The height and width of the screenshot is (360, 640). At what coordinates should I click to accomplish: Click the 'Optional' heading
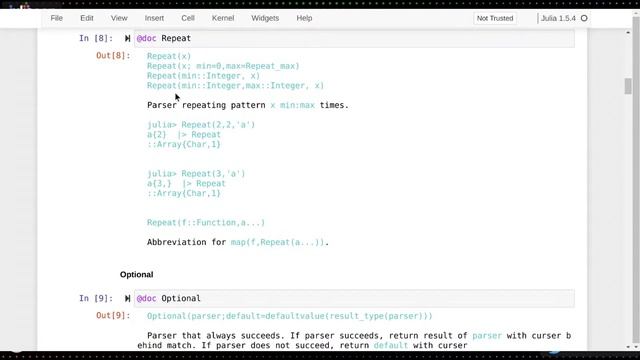(x=137, y=275)
